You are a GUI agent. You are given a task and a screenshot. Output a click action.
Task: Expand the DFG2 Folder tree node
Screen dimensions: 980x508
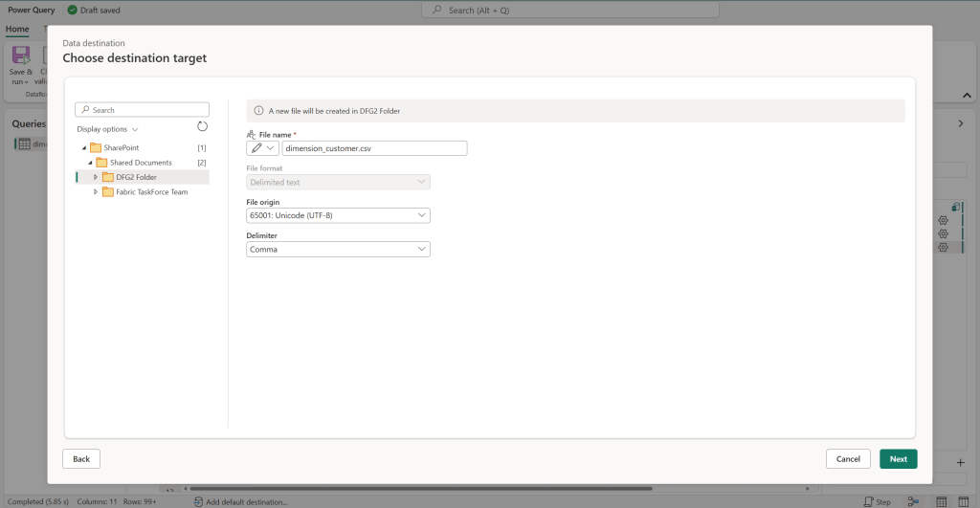pyautogui.click(x=96, y=177)
